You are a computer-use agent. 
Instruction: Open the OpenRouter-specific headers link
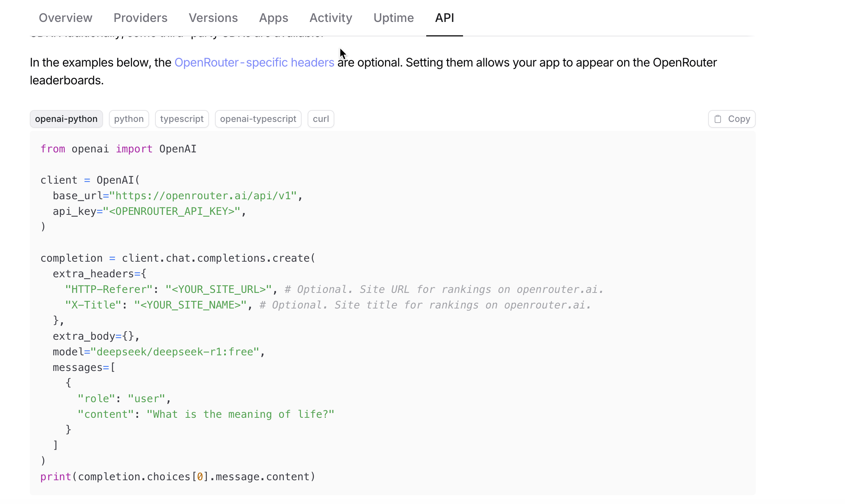pos(254,62)
